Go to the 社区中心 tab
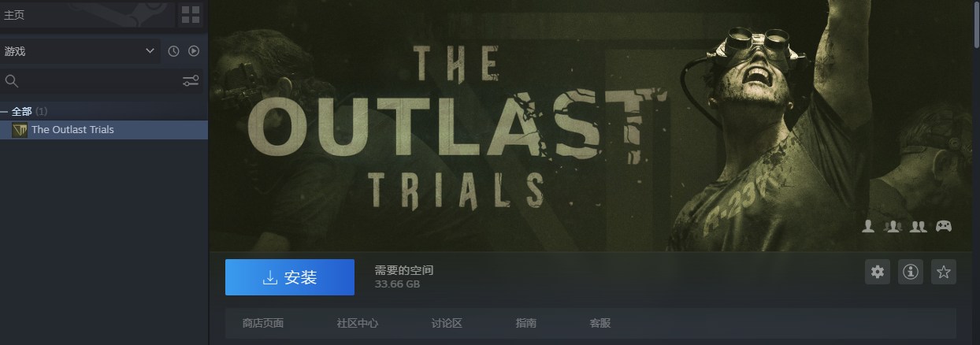This screenshot has width=980, height=345. tap(358, 323)
